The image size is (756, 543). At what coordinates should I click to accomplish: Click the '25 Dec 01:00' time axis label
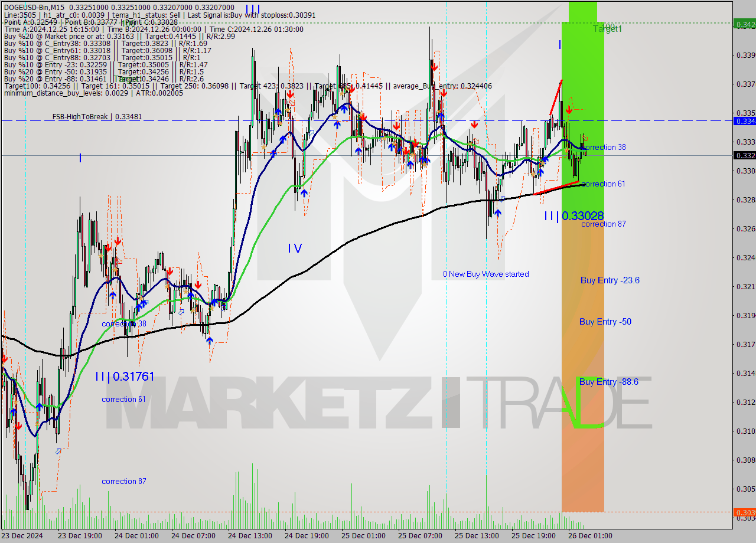click(x=363, y=536)
